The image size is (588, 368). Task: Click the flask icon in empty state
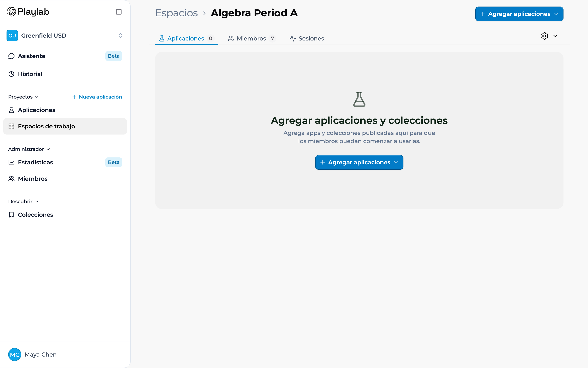(x=359, y=99)
